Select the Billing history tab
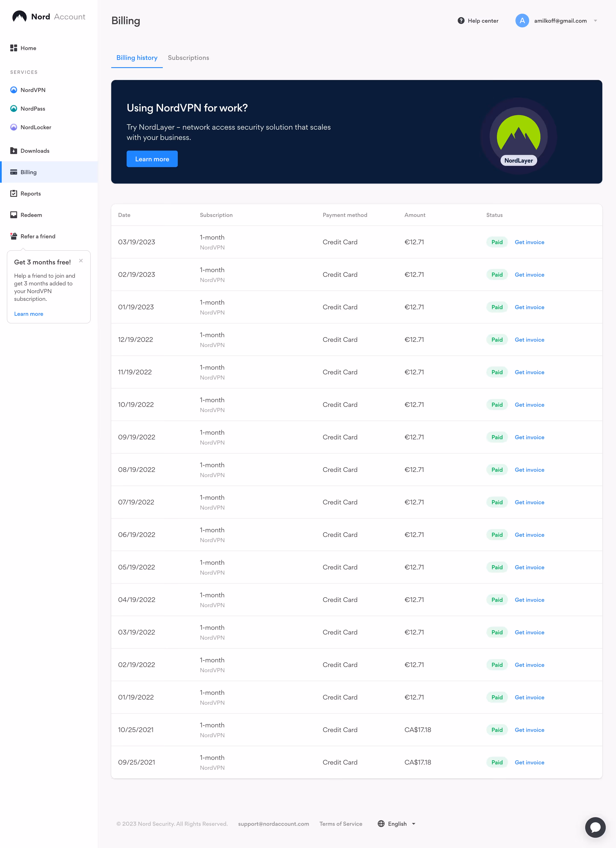Screen dimensions: 616x848 (x=136, y=58)
